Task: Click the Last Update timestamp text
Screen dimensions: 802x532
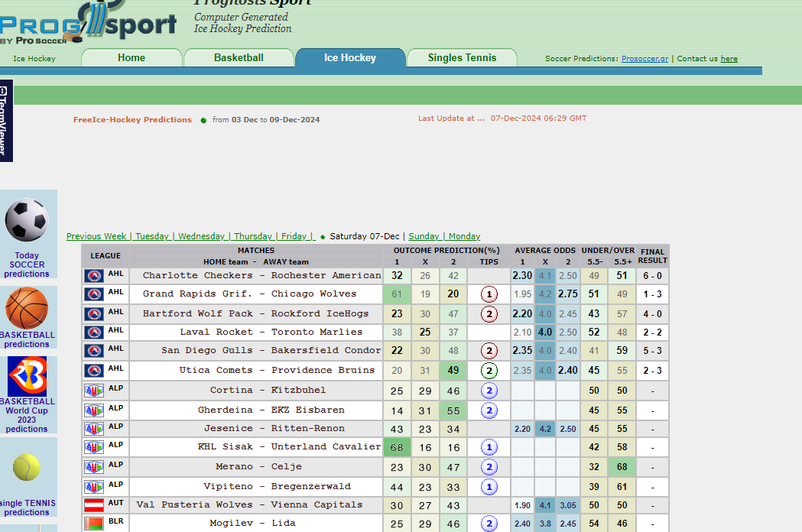Action: 502,118
